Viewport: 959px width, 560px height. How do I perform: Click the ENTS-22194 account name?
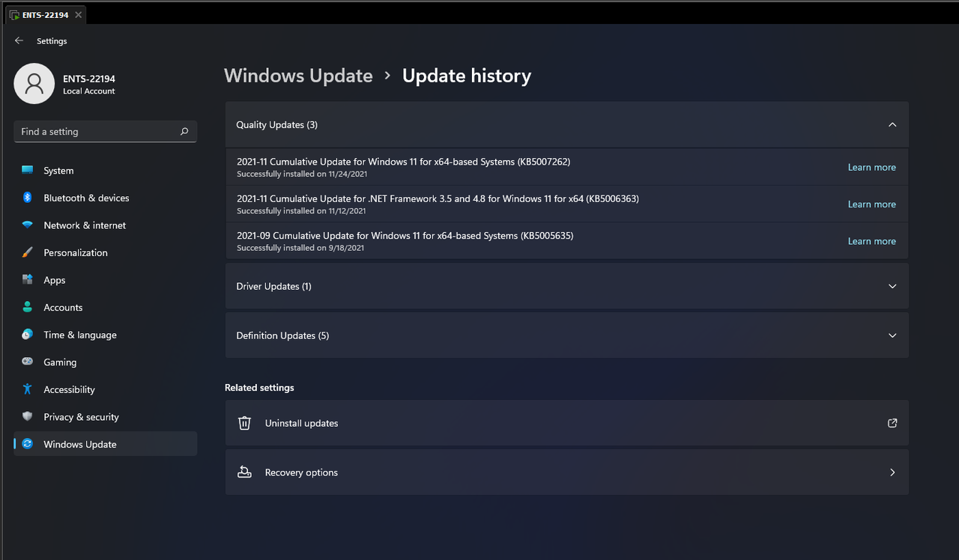click(x=89, y=79)
